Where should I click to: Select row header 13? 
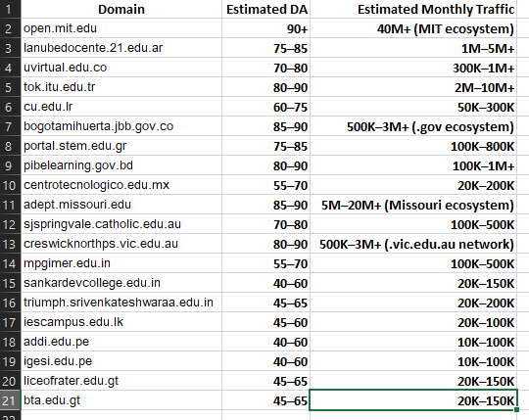point(10,244)
